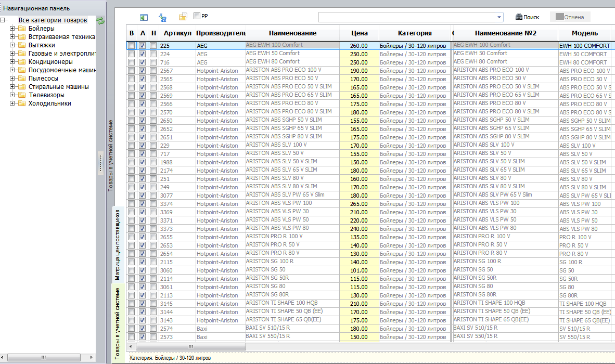Check the B checkbox for article 225
Screen dimensions: 615x364
coord(132,45)
